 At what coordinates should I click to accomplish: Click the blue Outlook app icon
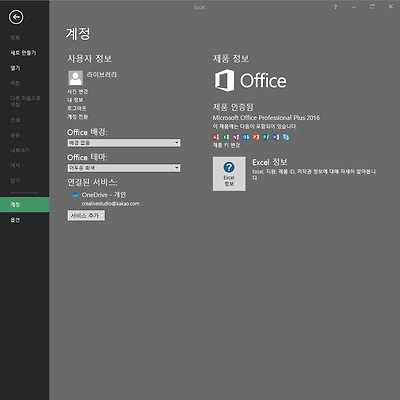point(246,137)
